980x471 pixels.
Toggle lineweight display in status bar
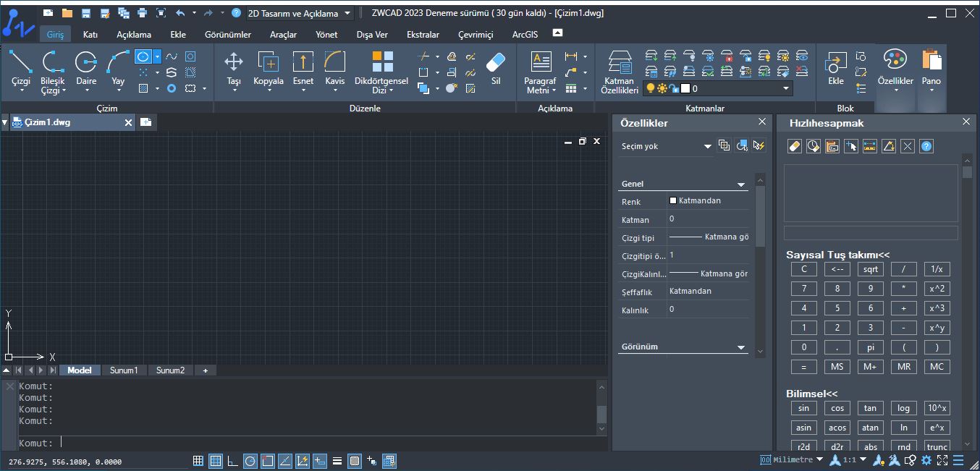337,461
